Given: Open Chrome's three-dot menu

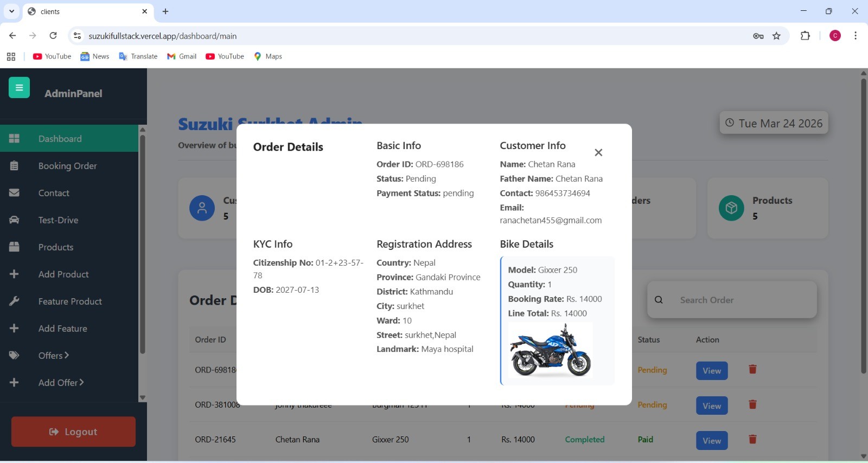Looking at the screenshot, I should tap(856, 36).
